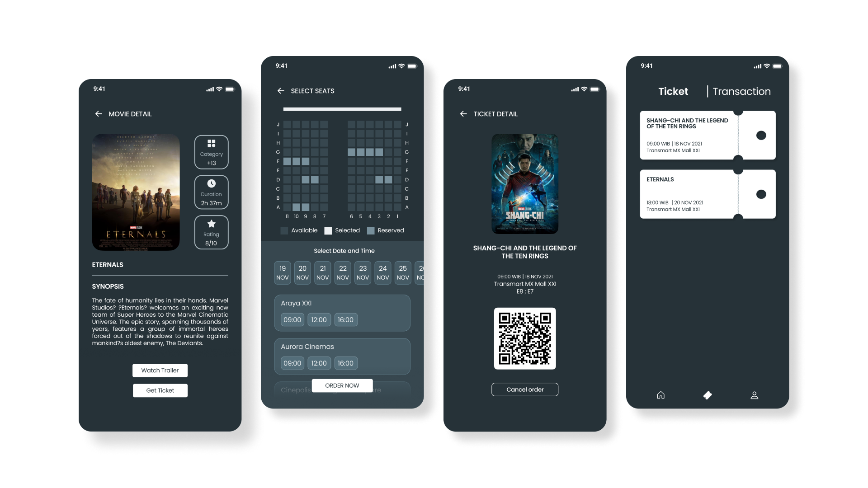The height and width of the screenshot is (488, 868).
Task: Select the 'Selected' seat status indicator
Action: click(331, 230)
